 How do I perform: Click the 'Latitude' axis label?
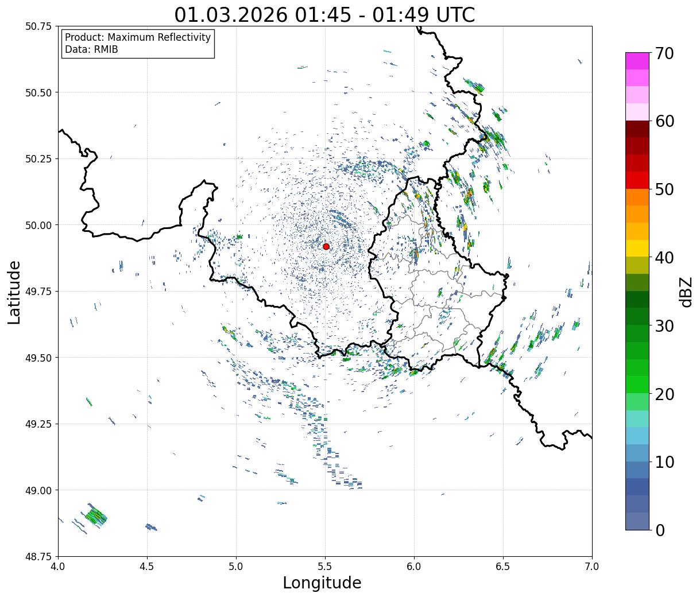[14, 292]
